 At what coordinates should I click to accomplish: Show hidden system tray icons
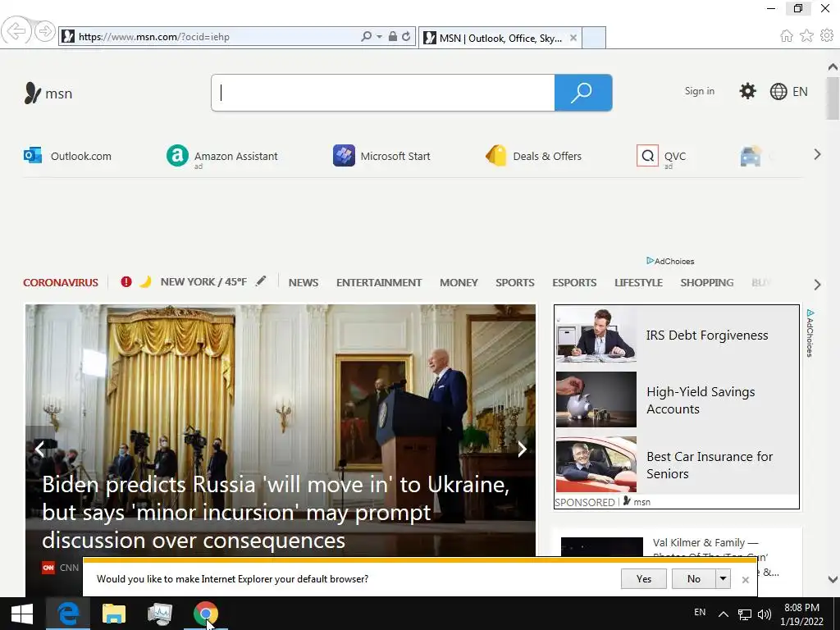coord(724,614)
